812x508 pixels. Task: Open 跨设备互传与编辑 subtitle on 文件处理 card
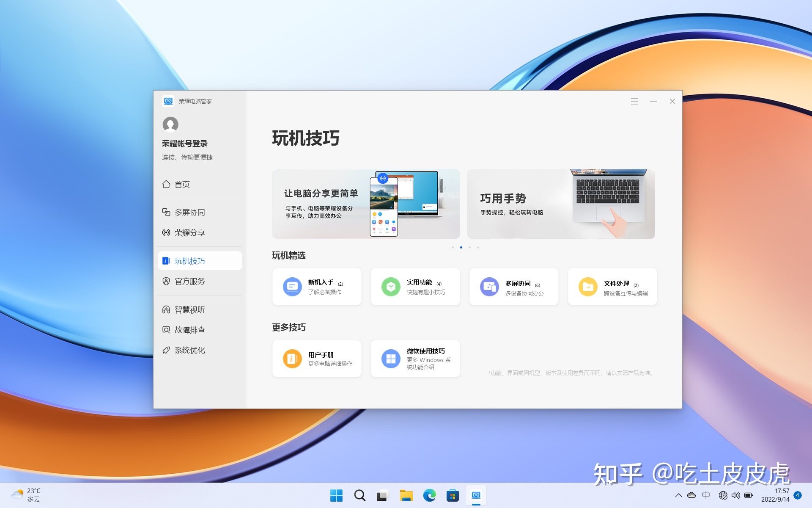[x=626, y=293]
